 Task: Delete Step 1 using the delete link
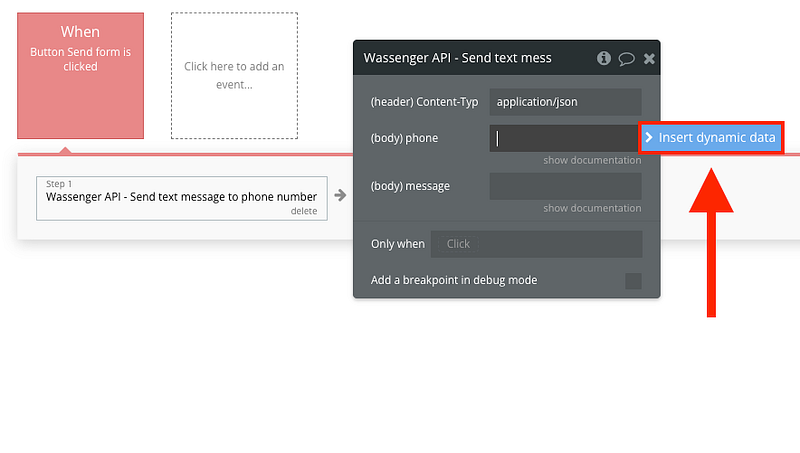[x=303, y=211]
